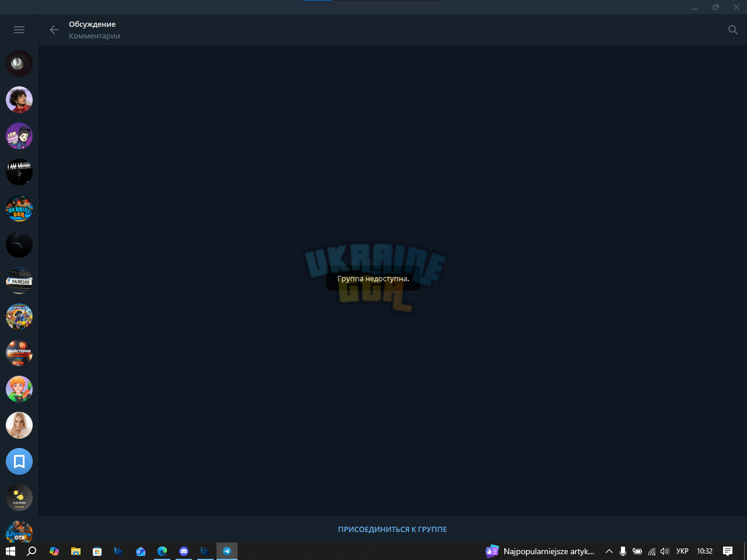Open search in the discussion header
This screenshot has width=747, height=560.
point(733,30)
